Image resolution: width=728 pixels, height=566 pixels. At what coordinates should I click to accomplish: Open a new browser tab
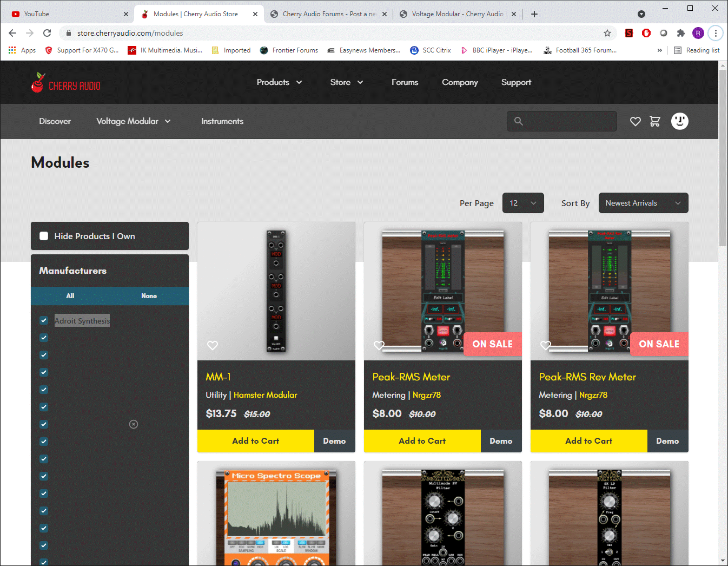coord(534,14)
